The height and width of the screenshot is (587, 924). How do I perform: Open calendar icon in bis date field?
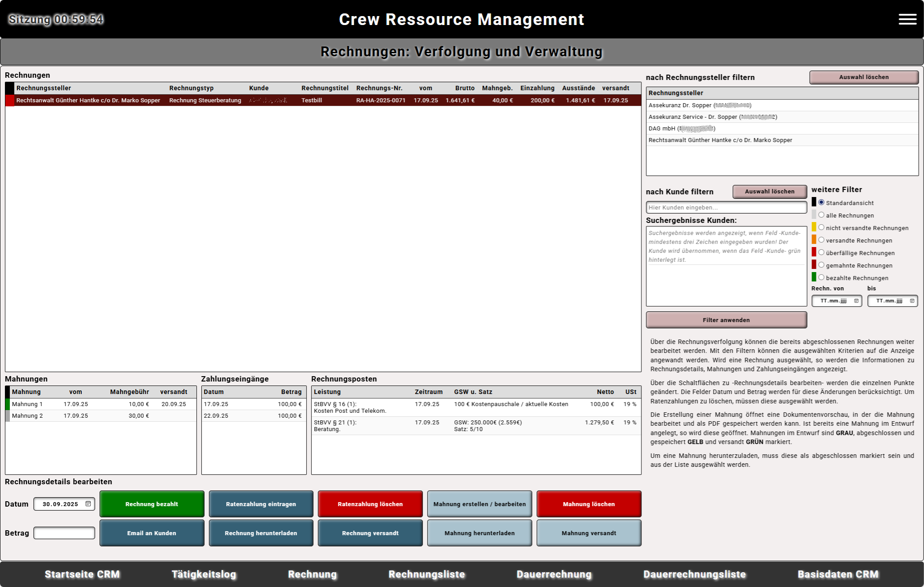click(912, 301)
